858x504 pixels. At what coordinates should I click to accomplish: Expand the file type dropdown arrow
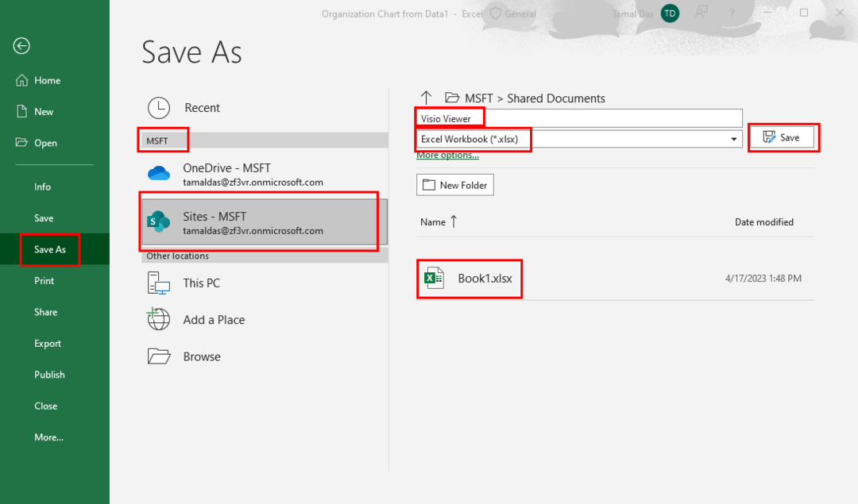734,139
